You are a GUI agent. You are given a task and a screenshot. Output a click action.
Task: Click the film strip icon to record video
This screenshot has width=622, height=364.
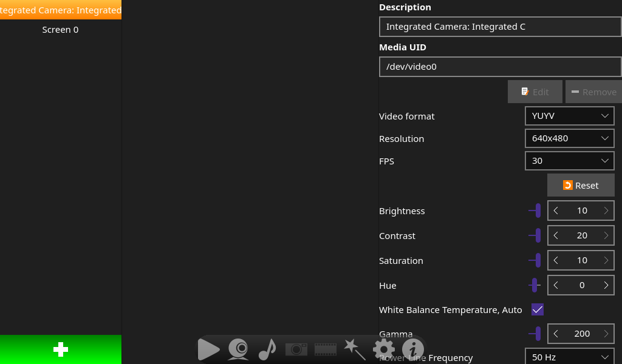point(325,349)
